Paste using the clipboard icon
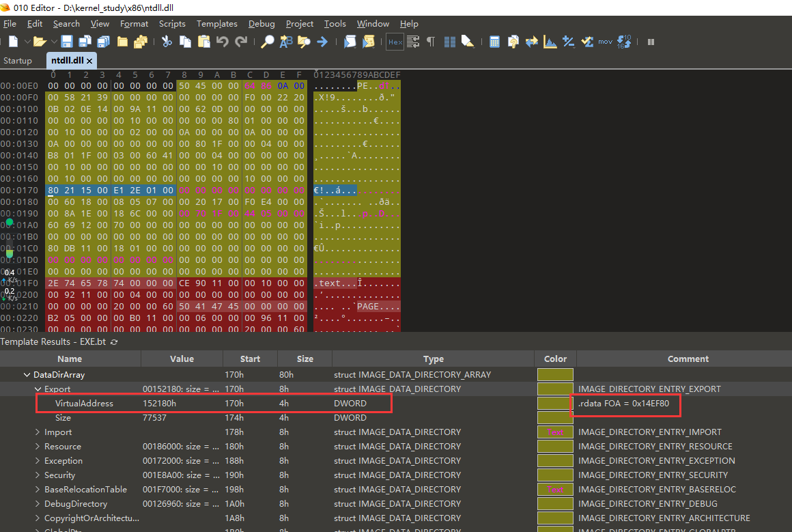 204,42
